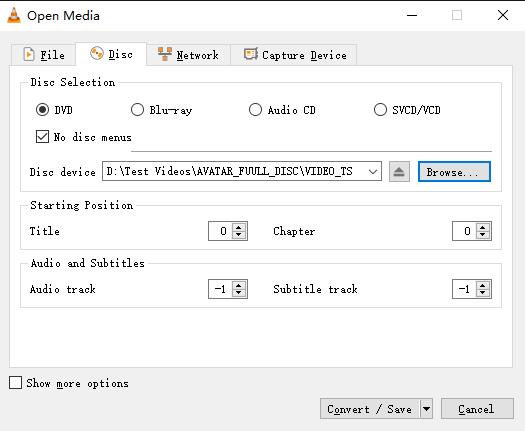Select the SVCD/VCD radio button
525x431 pixels.
click(x=380, y=110)
